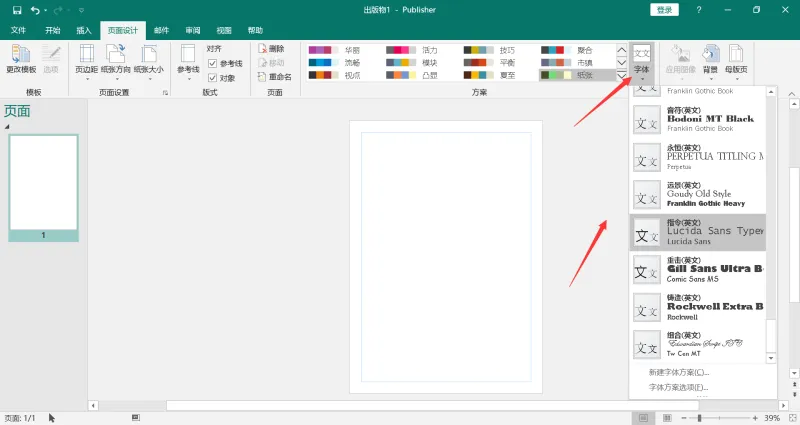Open quick access toolbar customize arrow
The width and height of the screenshot is (800, 425).
[x=81, y=10]
